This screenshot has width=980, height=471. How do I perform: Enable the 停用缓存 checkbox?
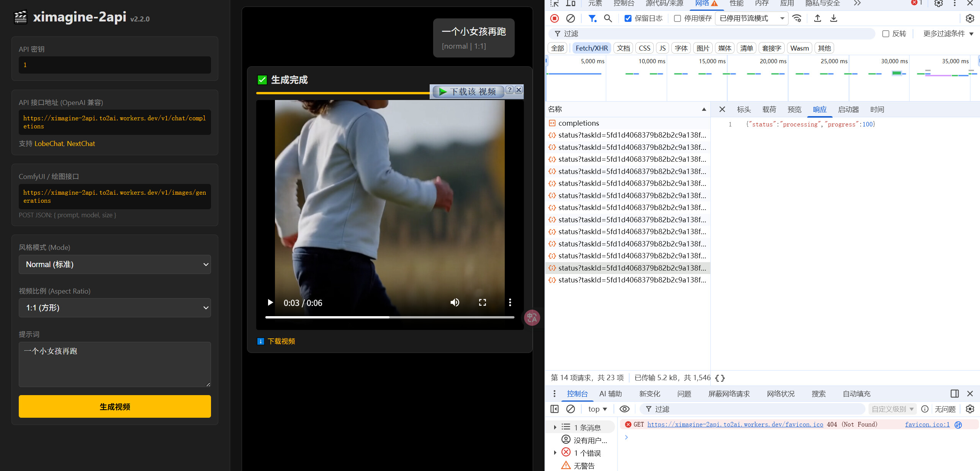click(677, 18)
